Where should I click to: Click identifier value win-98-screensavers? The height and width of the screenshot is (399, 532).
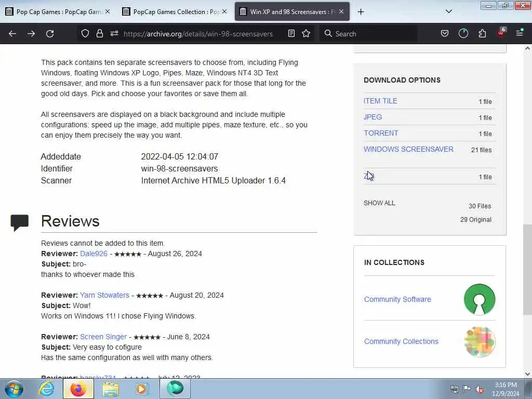click(x=179, y=169)
